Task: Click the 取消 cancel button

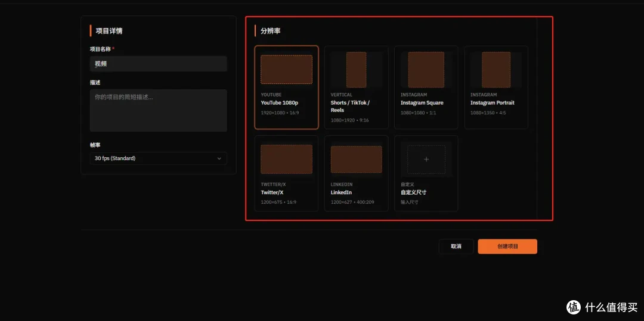Action: tap(456, 247)
